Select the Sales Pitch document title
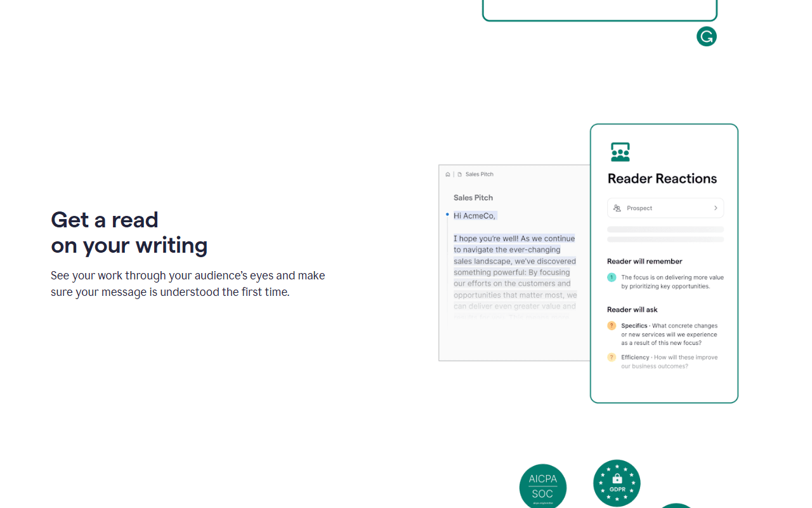The height and width of the screenshot is (508, 812). (473, 197)
